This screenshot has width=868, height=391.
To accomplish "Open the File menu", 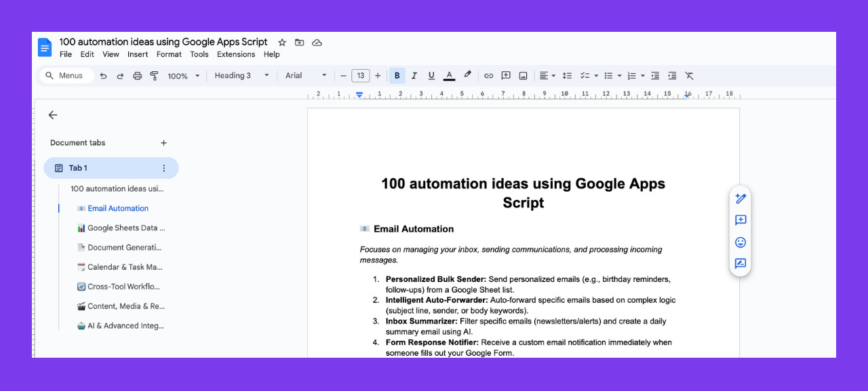I will point(66,54).
